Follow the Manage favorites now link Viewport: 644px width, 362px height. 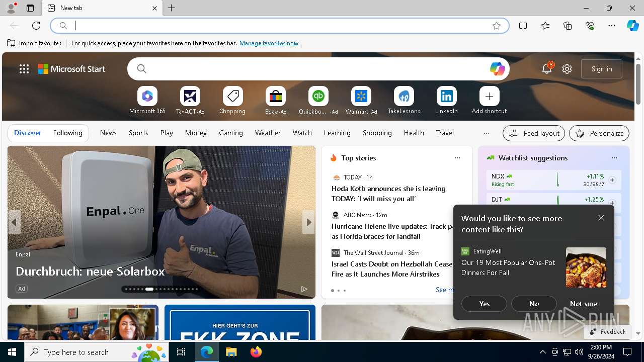point(269,43)
